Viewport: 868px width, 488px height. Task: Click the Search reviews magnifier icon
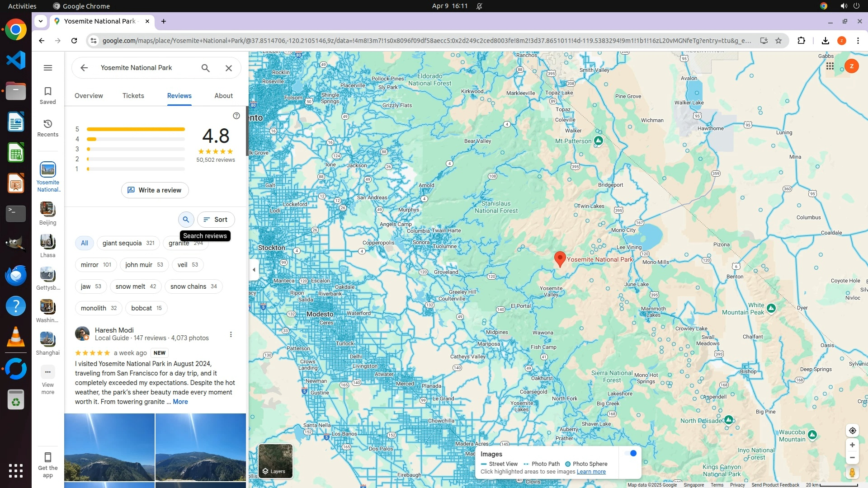[x=186, y=220]
